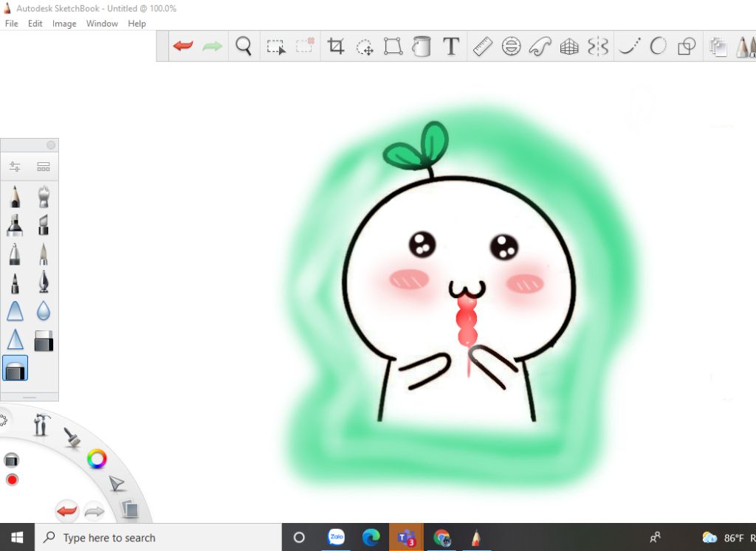756x551 pixels.
Task: Click the taskbar search box
Action: click(158, 538)
